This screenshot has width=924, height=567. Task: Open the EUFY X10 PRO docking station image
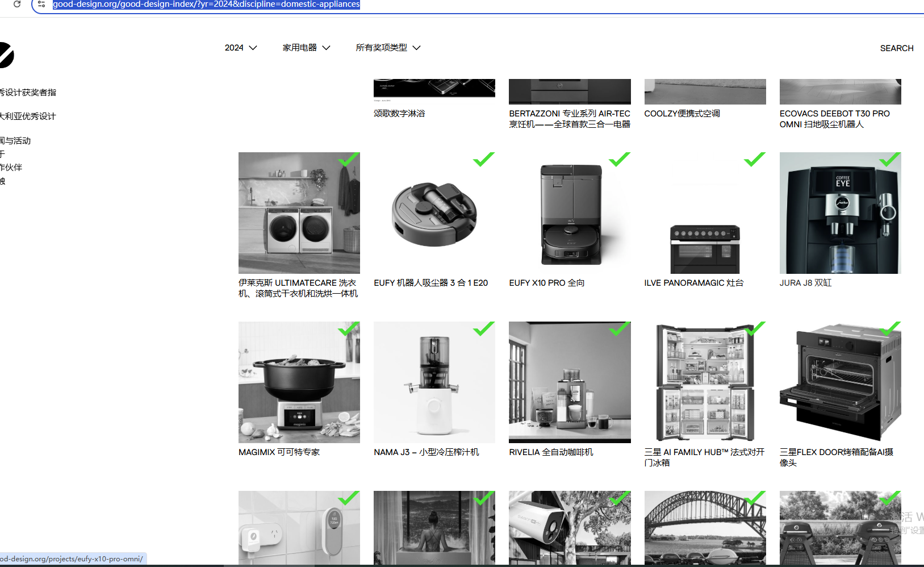click(x=570, y=213)
